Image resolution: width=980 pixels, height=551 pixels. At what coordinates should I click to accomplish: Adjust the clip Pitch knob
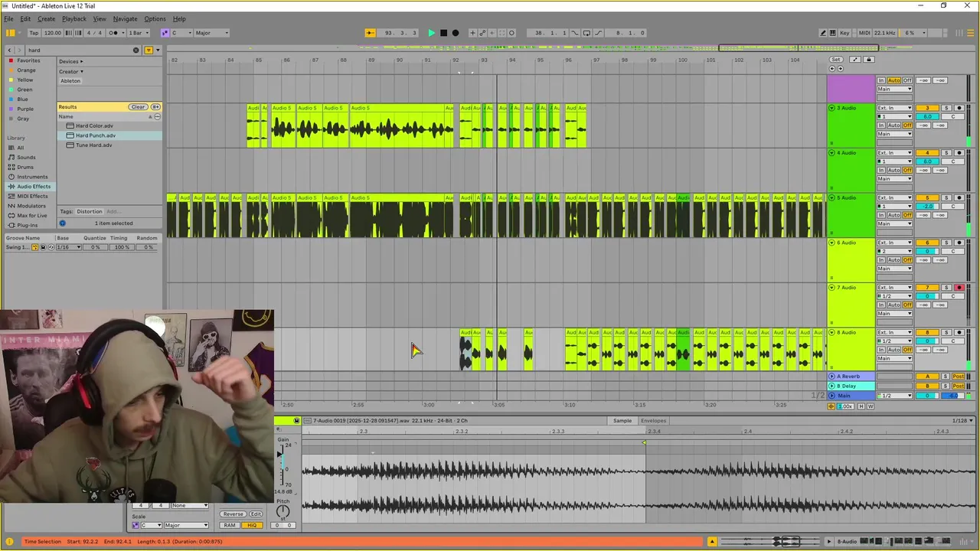tap(283, 511)
